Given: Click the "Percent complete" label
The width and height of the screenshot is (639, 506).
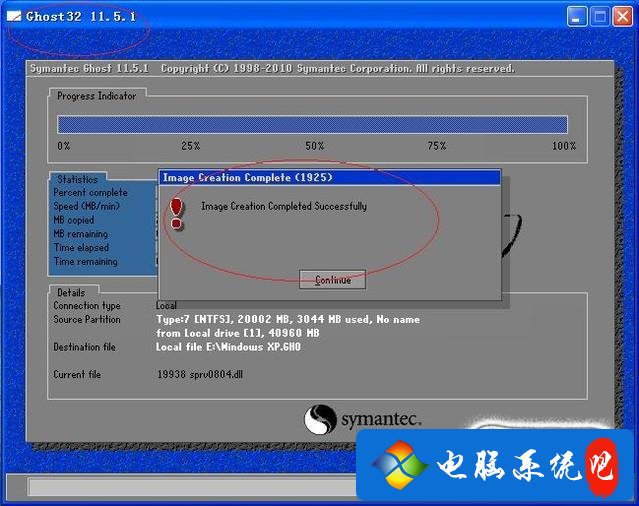Looking at the screenshot, I should click(x=90, y=192).
